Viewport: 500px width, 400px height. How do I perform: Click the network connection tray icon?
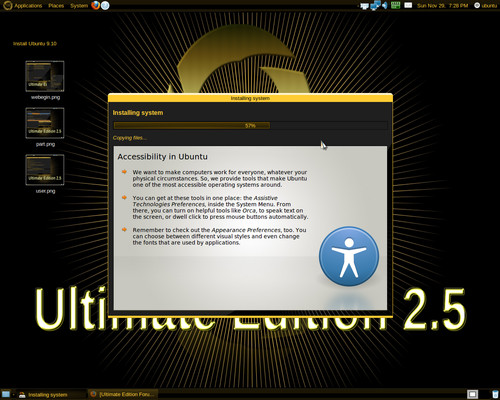pos(375,5)
